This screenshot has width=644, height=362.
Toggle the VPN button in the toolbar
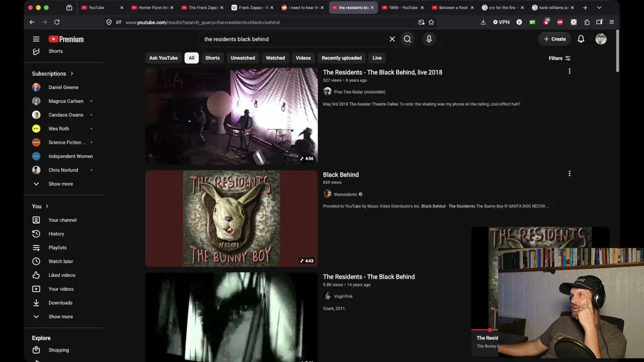(502, 22)
